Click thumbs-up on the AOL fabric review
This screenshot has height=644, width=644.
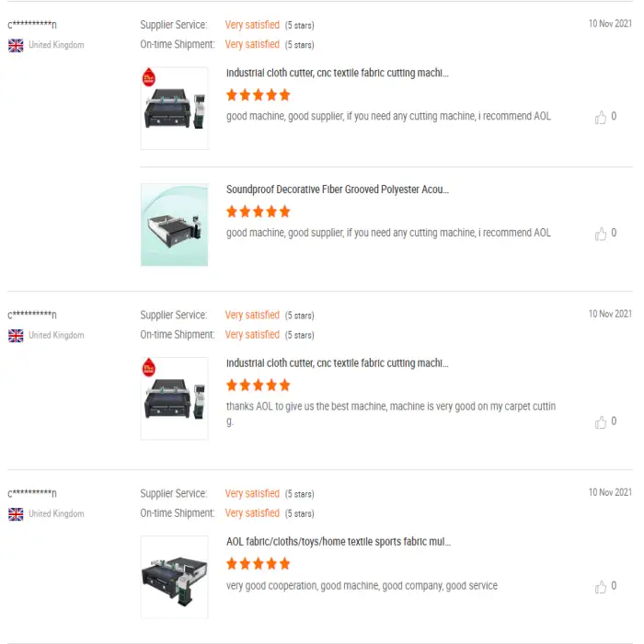(x=601, y=586)
